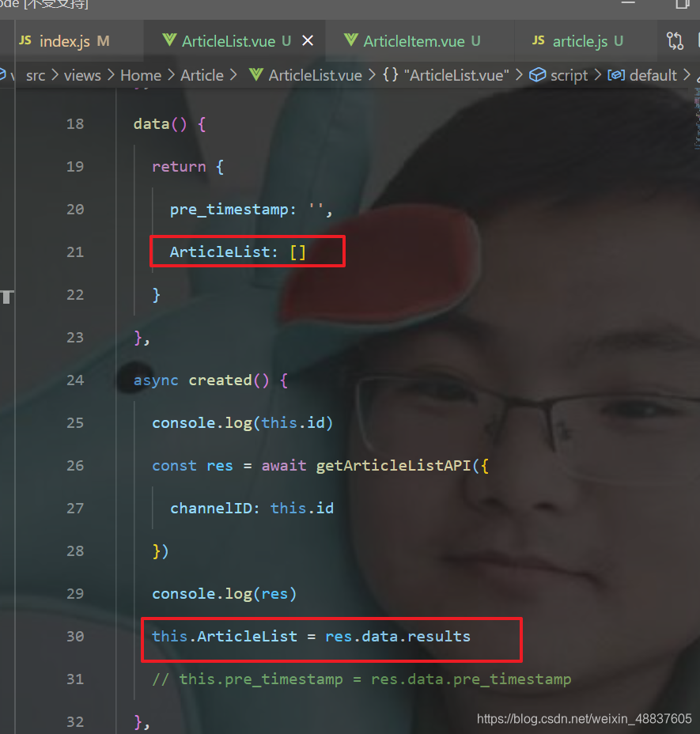Click the default export icon in the breadcrumb
The image size is (700, 734).
(x=616, y=75)
